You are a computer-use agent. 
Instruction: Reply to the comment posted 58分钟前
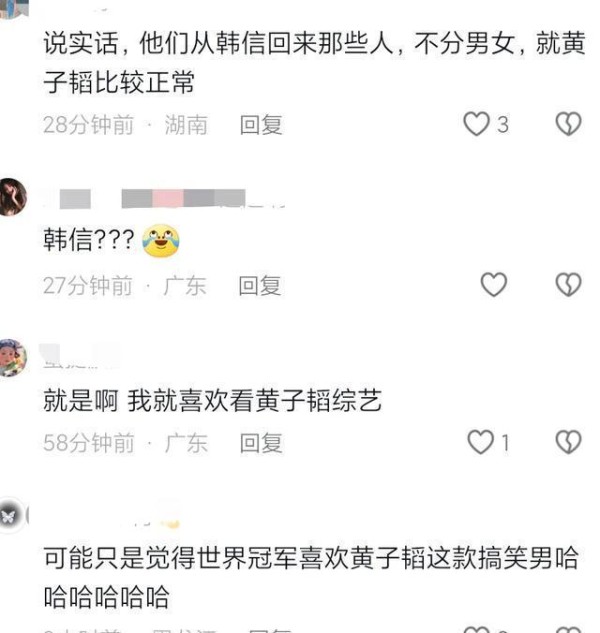[261, 443]
